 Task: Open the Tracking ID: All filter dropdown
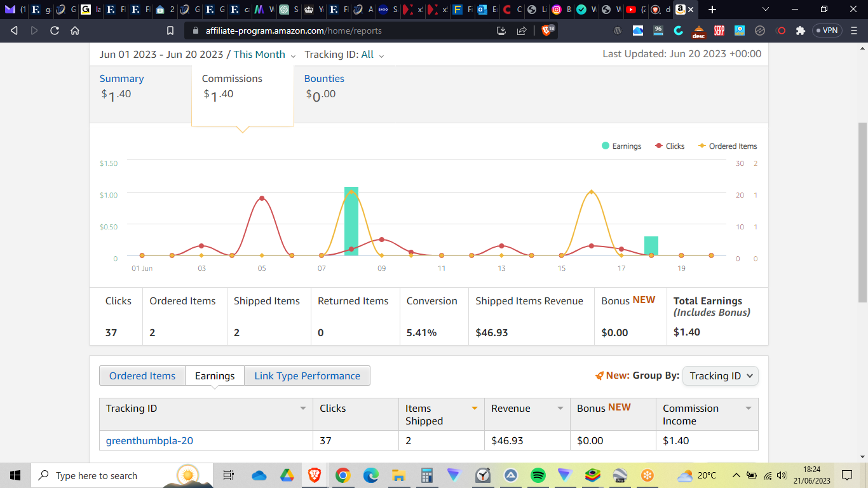(344, 55)
